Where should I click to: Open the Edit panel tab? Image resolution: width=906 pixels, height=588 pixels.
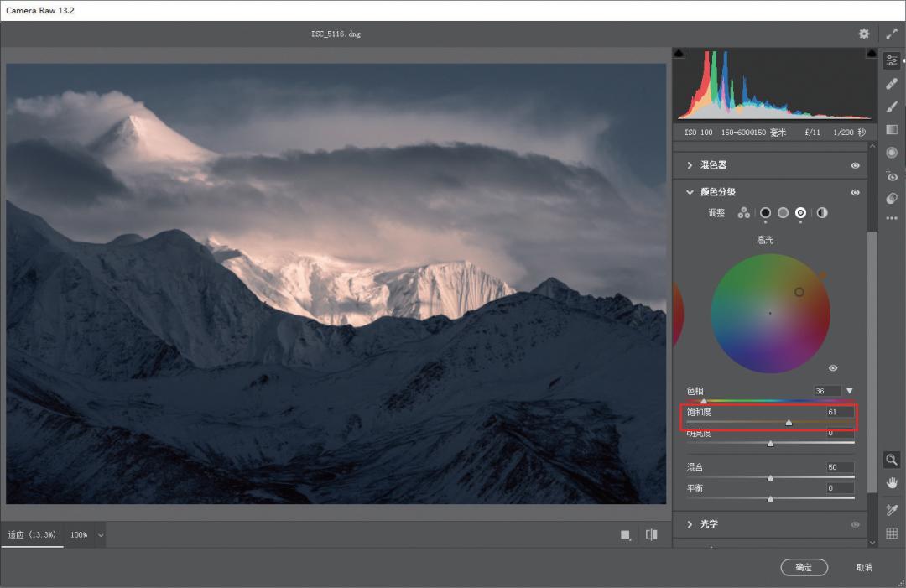pos(892,60)
